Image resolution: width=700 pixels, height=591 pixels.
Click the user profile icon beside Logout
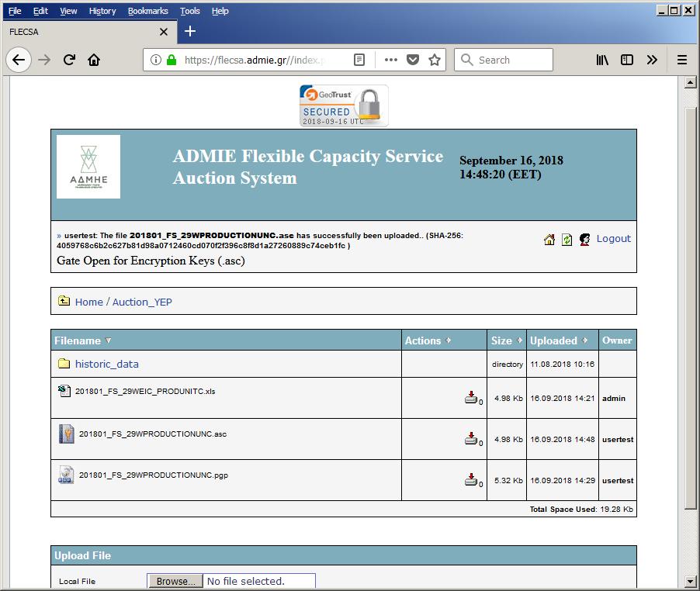(584, 240)
